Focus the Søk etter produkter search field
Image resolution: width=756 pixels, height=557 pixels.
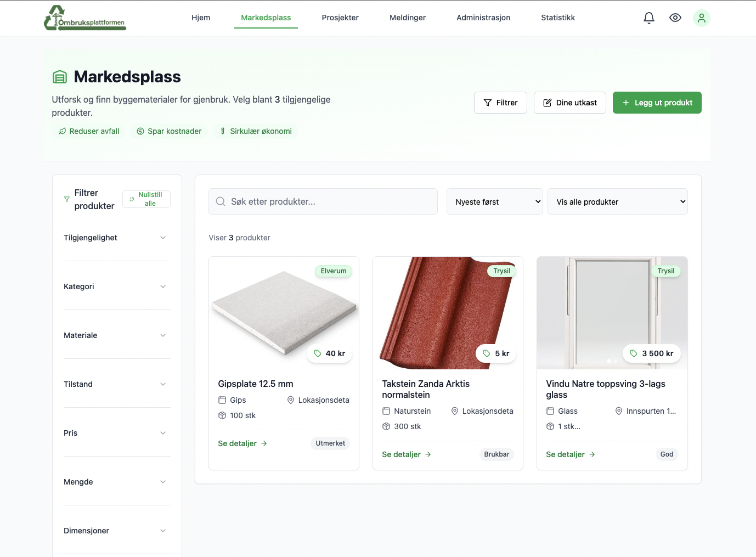click(x=323, y=201)
